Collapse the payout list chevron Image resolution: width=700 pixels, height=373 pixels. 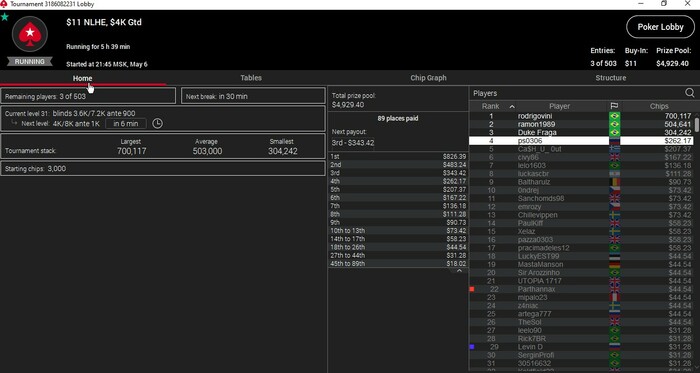coord(459,271)
